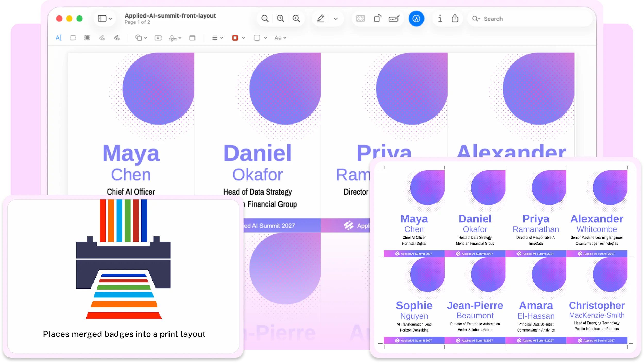Open the sidebar view toggle

pos(105,19)
